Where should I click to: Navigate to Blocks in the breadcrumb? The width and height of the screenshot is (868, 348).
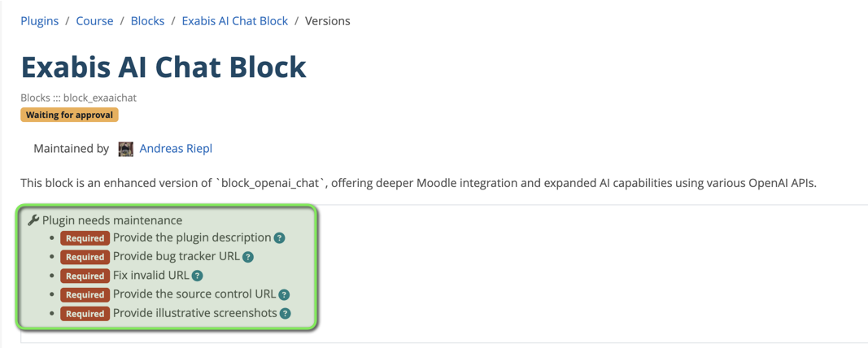click(147, 21)
